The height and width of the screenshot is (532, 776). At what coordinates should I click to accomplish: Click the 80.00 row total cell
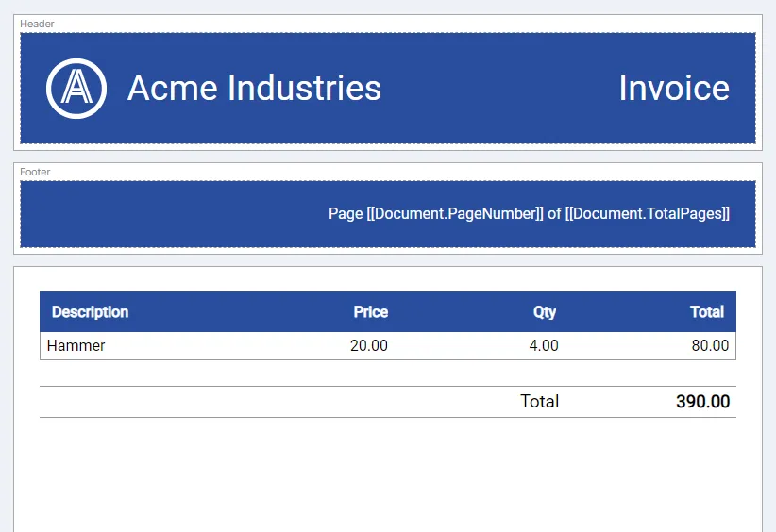click(710, 346)
